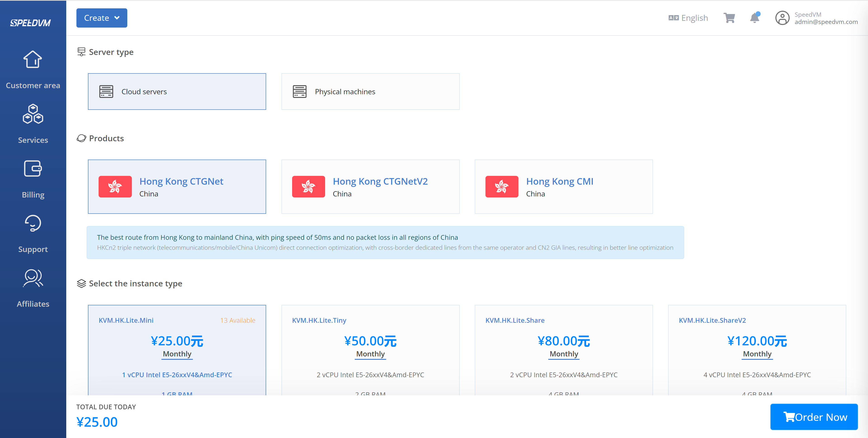This screenshot has height=438, width=868.
Task: Select the Cloud servers type
Action: (177, 91)
